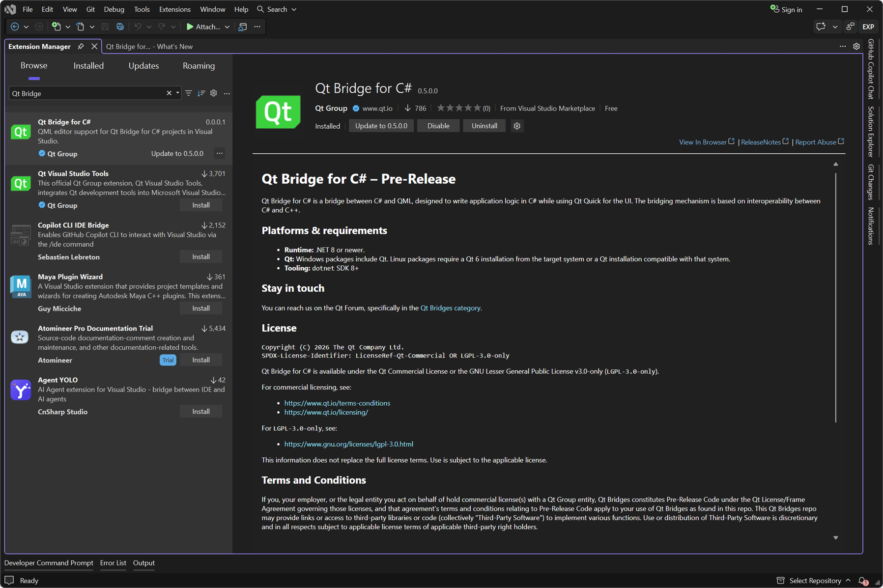The image size is (883, 588).
Task: Click the scroll down arrow in the description pane
Action: pos(835,538)
